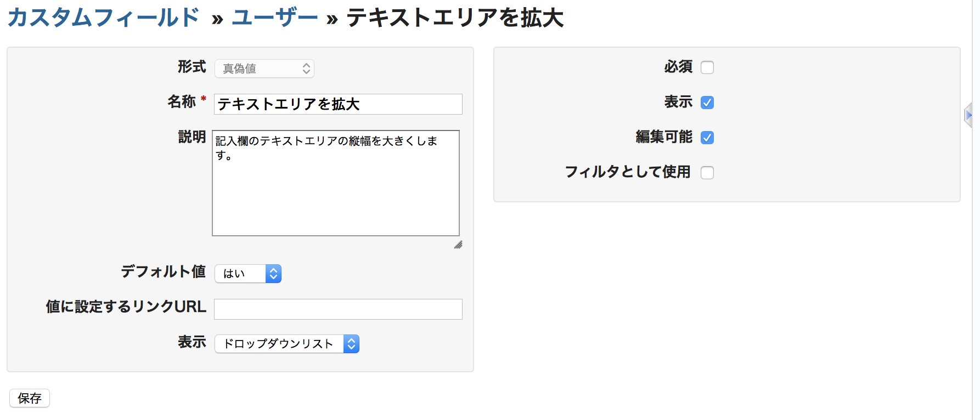Viewport: 980px width, 420px height.
Task: Click the disabled 形式 selector arrows
Action: pyautogui.click(x=306, y=69)
